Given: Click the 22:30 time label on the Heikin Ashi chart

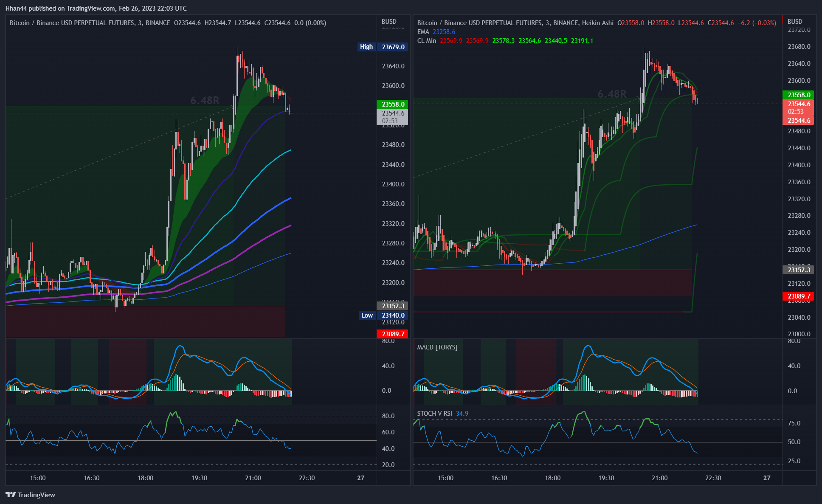Looking at the screenshot, I should (x=713, y=478).
